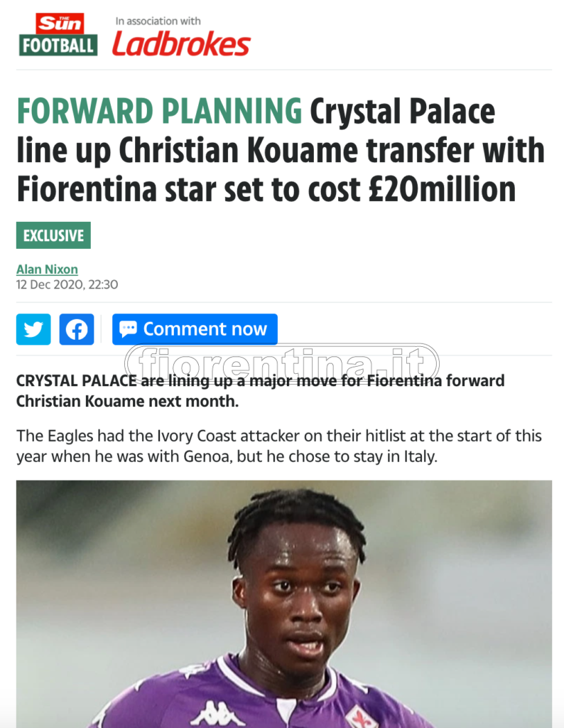The width and height of the screenshot is (564, 728).
Task: Click the speech bubble comment icon
Action: pyautogui.click(x=128, y=329)
